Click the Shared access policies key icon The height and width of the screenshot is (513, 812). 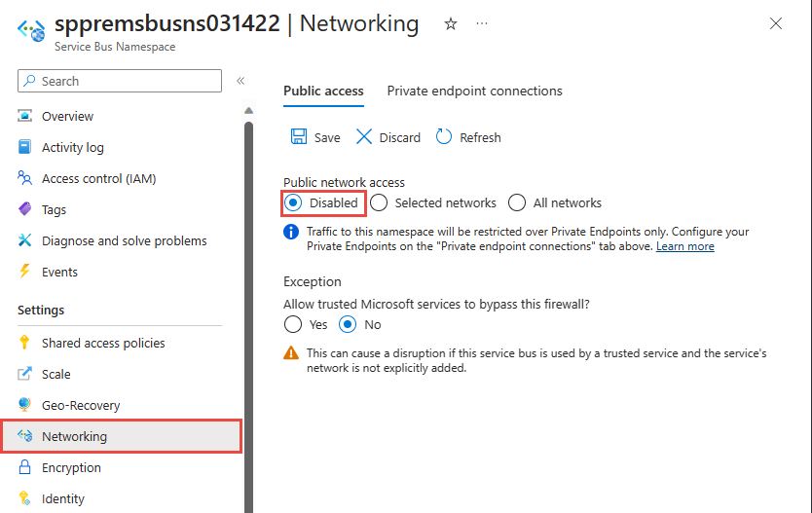pyautogui.click(x=24, y=343)
